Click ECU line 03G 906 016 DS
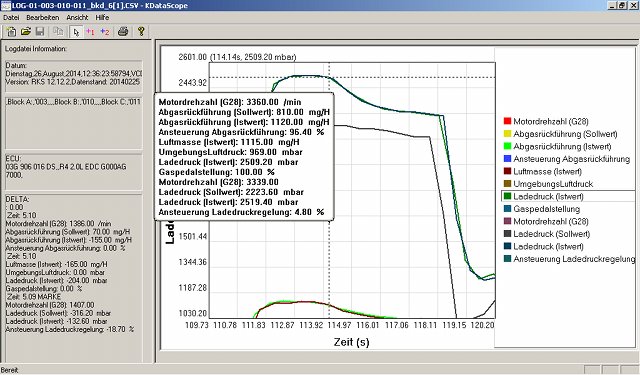This screenshot has height=375, width=640. [66, 166]
